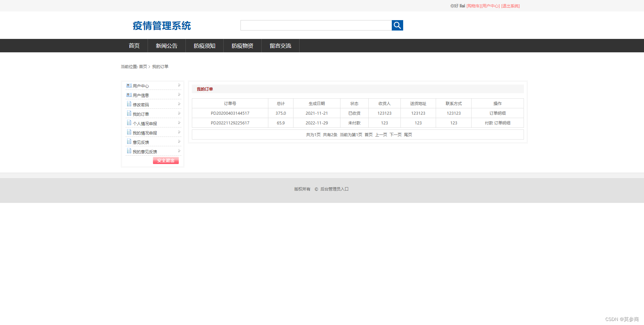Image resolution: width=644 pixels, height=325 pixels.
Task: Click the 下一页 pagination link
Action: (395, 135)
